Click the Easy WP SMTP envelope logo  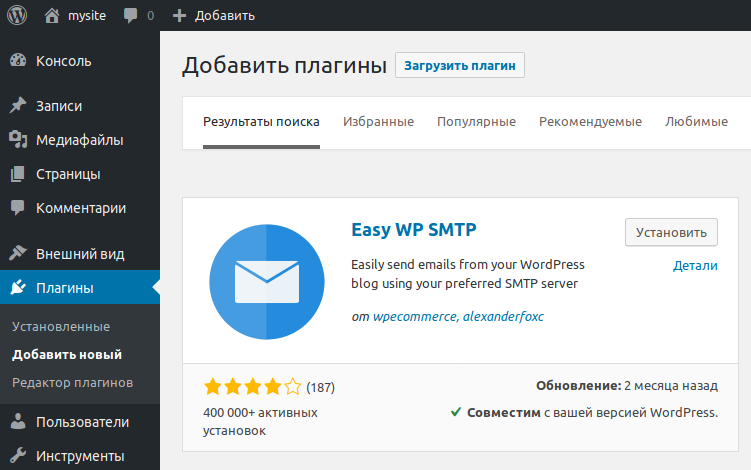[x=267, y=282]
